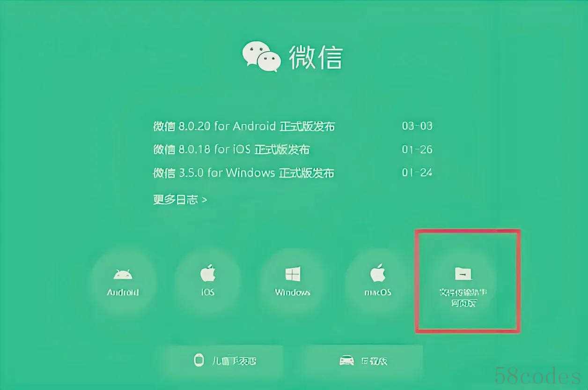Click the Apple logo above macOS
This screenshot has width=588, height=390.
[x=377, y=273]
